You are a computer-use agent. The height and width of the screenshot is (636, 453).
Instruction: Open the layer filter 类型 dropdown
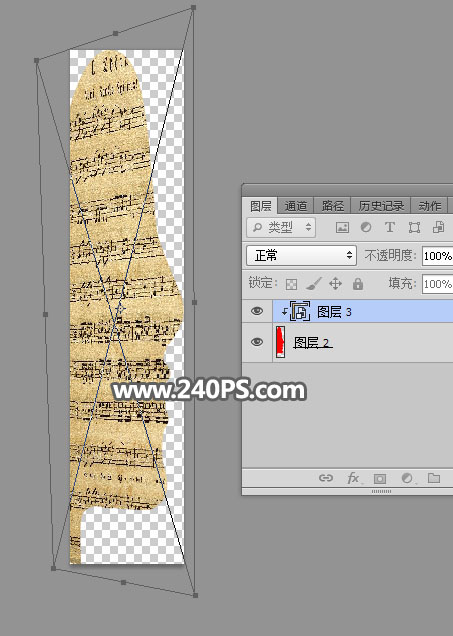[x=281, y=227]
